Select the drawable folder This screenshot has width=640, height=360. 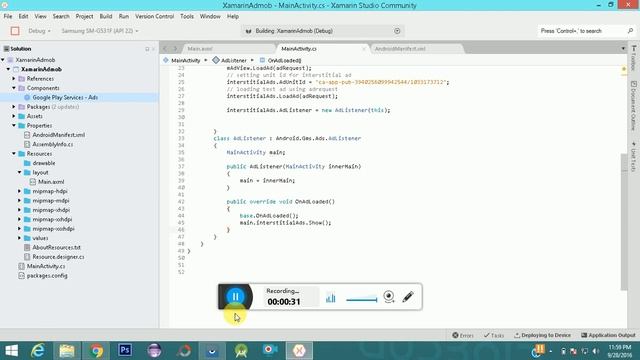tap(44, 163)
